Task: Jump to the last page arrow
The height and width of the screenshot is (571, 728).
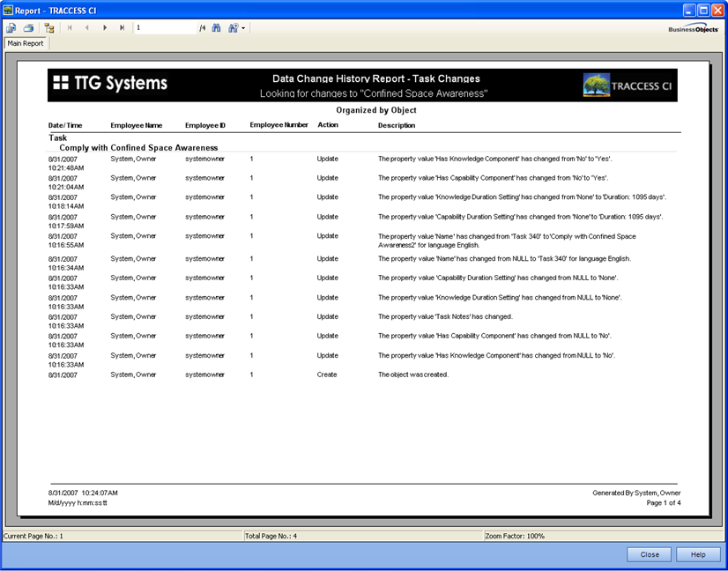Action: (123, 28)
